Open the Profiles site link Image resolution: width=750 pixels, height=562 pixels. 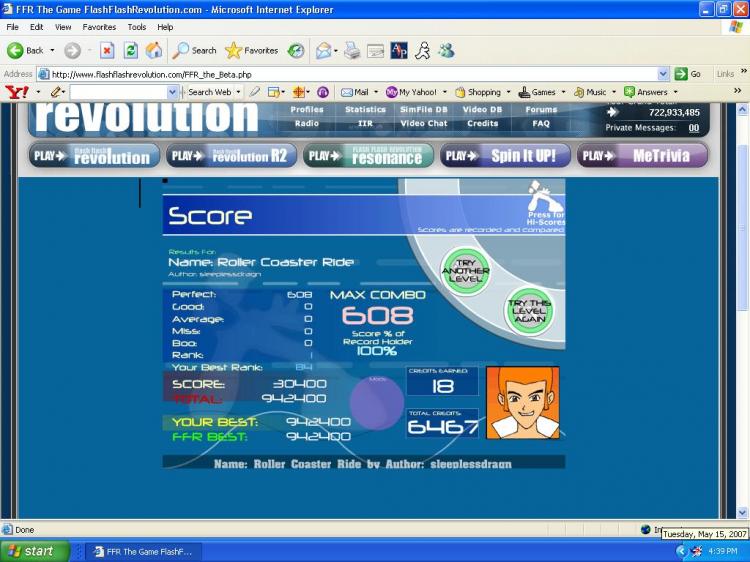tap(307, 110)
